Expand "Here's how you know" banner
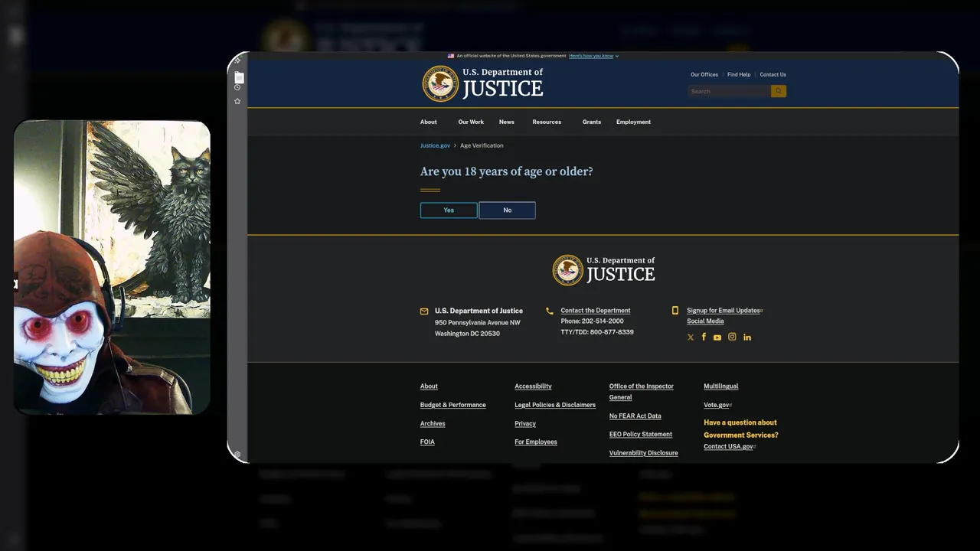The width and height of the screenshot is (980, 551). point(593,56)
